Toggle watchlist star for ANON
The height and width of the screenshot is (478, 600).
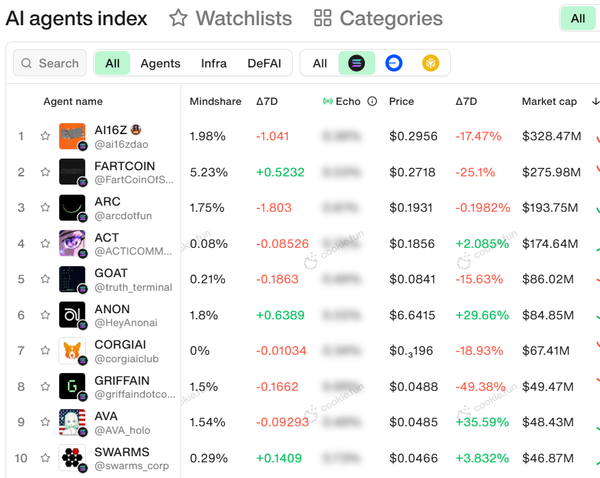[45, 315]
